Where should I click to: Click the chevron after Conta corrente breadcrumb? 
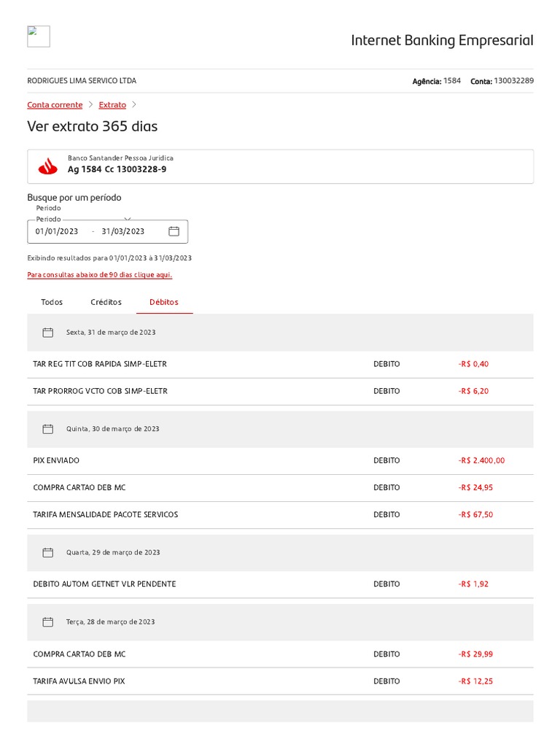(91, 105)
